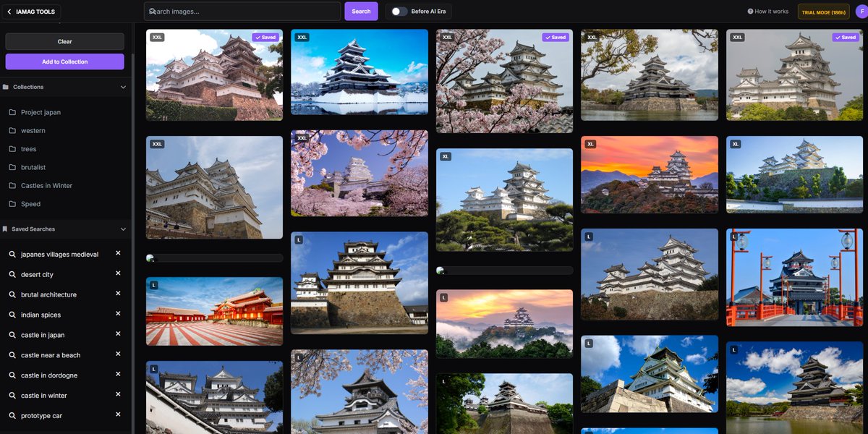Run the 'prototype car' saved search
Image resolution: width=868 pixels, height=434 pixels.
click(x=41, y=416)
